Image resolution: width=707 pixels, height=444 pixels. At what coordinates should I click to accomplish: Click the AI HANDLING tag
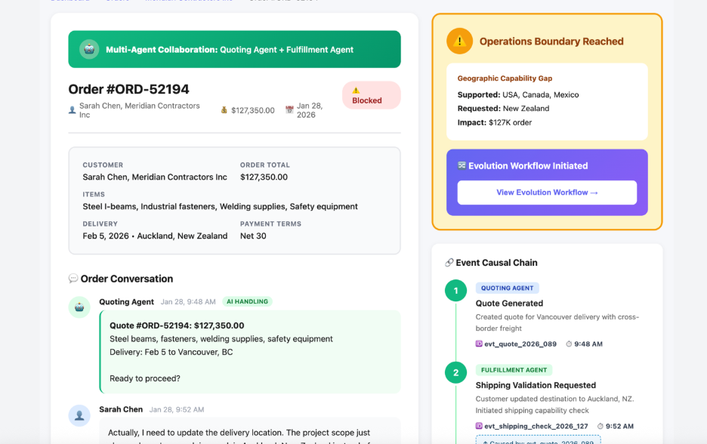(247, 301)
